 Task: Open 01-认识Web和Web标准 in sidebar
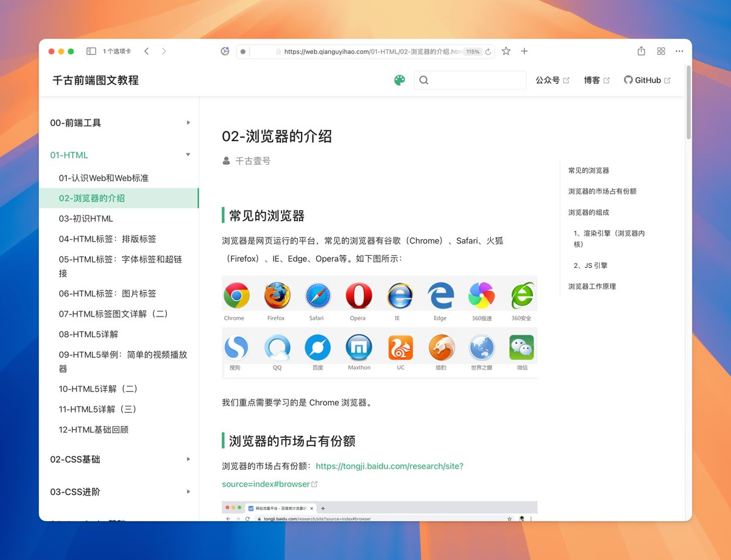click(x=104, y=178)
